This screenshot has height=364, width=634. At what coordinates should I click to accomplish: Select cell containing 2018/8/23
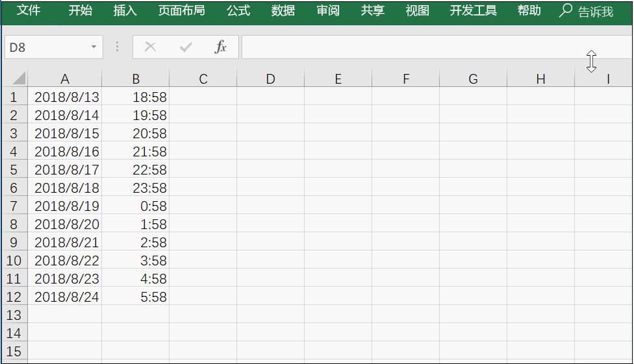tap(65, 278)
